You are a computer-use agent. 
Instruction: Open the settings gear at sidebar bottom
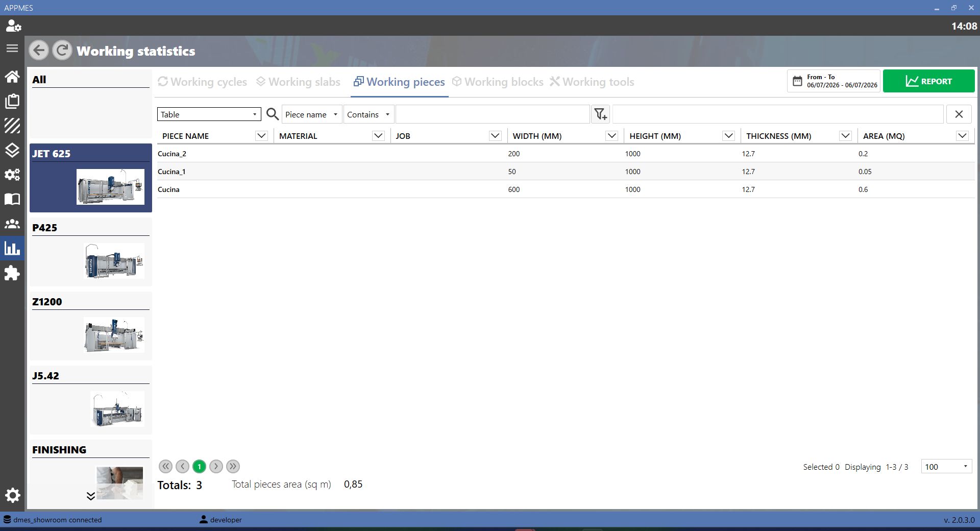(x=12, y=495)
